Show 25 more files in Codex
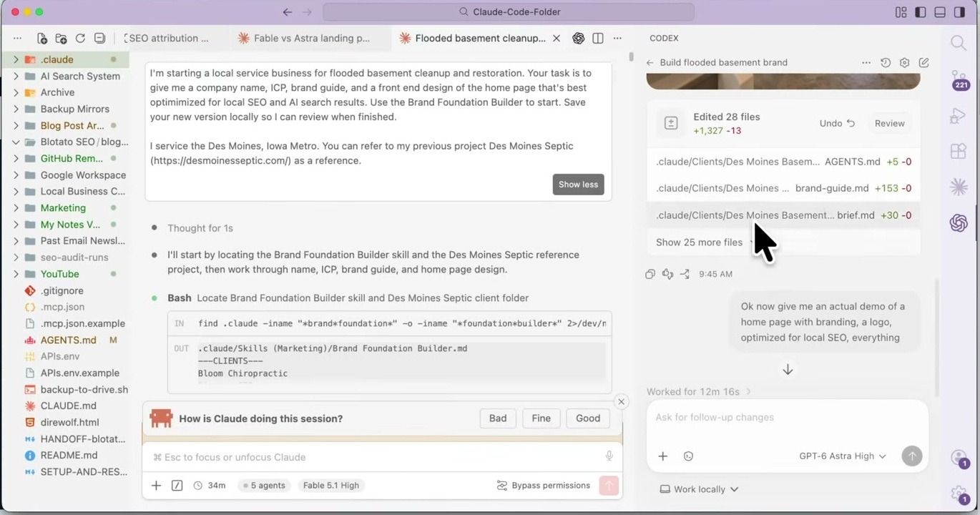 pos(704,242)
